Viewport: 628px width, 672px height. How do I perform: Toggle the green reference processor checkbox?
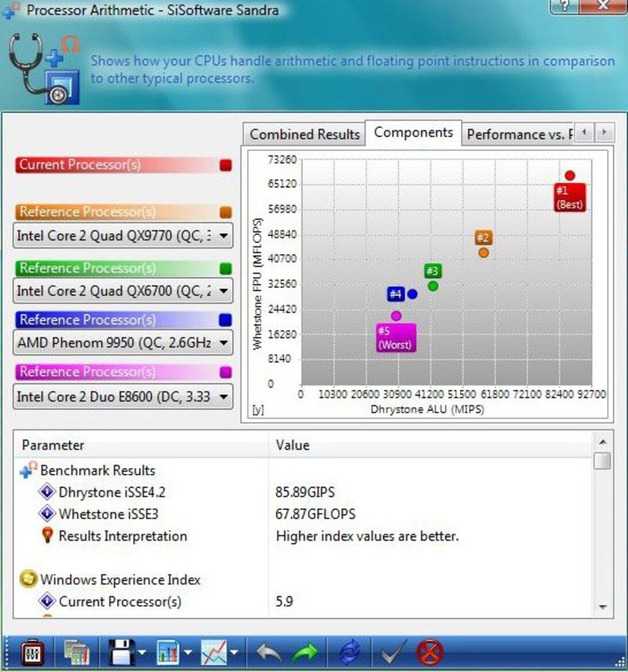pyautogui.click(x=226, y=268)
